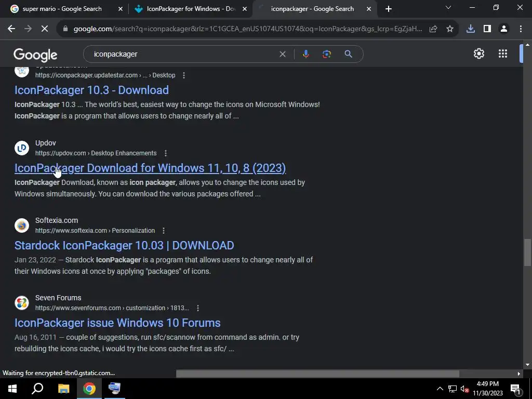Toggle Chrome side panel
This screenshot has width=532, height=399.
487,29
